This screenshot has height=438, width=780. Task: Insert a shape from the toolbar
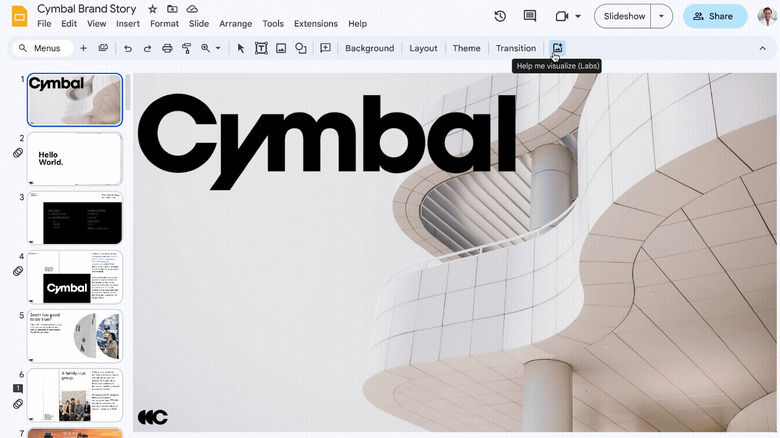point(300,48)
